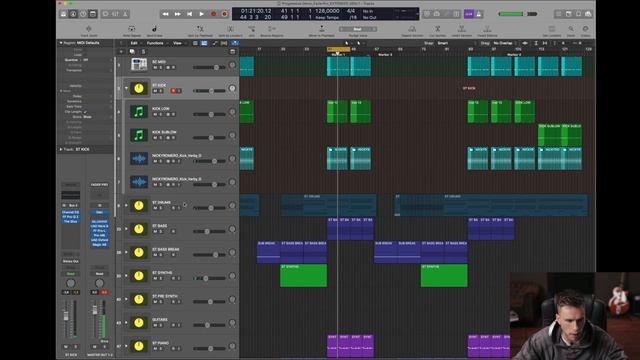640x360 pixels.
Task: Click the Split by Locators toolbar icon
Action: [x=230, y=30]
